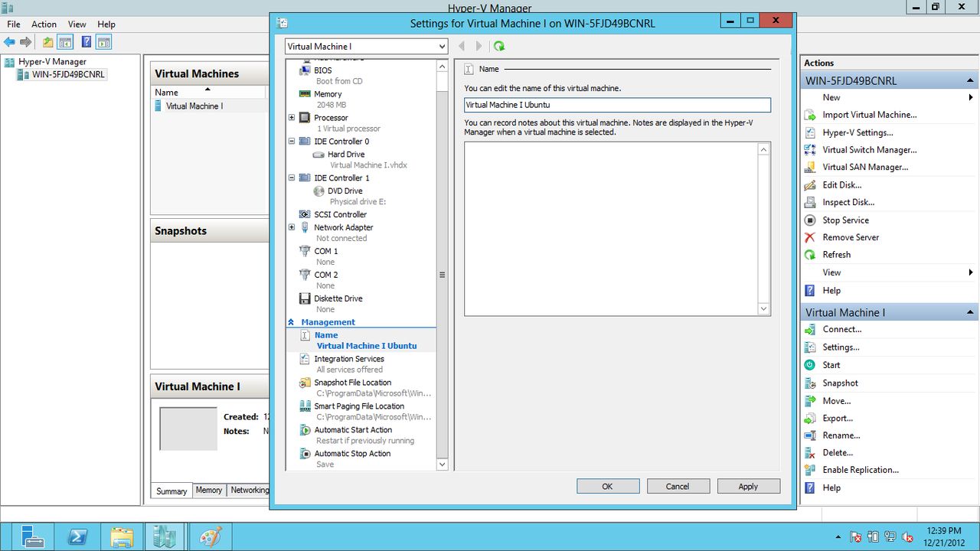Collapse the IDE Controller 1 node

tap(292, 178)
